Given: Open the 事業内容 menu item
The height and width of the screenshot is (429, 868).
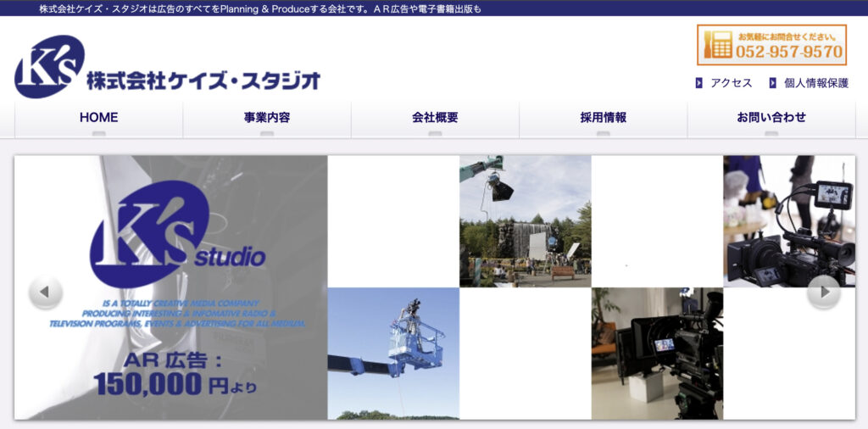Looking at the screenshot, I should coord(267,118).
